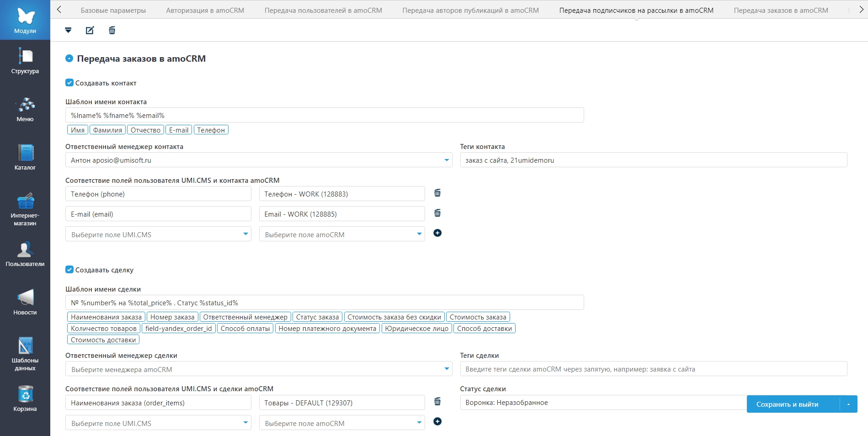Open deal Выберите поле amoCRM dropdown

click(342, 423)
